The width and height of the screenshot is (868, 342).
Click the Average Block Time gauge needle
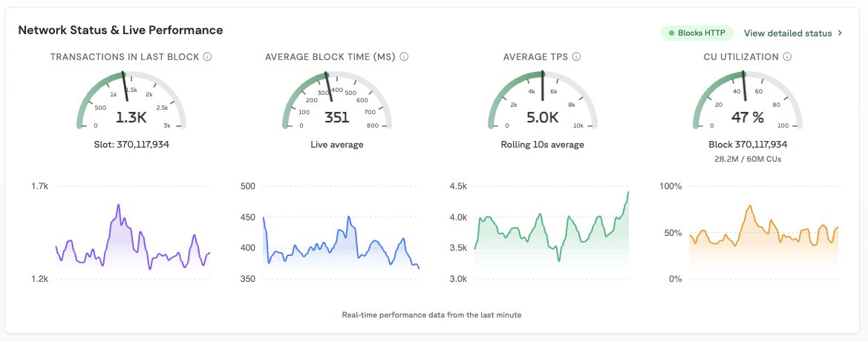pyautogui.click(x=330, y=86)
